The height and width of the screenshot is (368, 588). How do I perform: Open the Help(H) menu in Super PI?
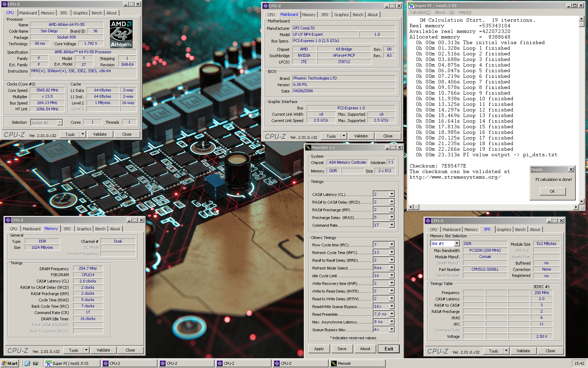pyautogui.click(x=465, y=12)
